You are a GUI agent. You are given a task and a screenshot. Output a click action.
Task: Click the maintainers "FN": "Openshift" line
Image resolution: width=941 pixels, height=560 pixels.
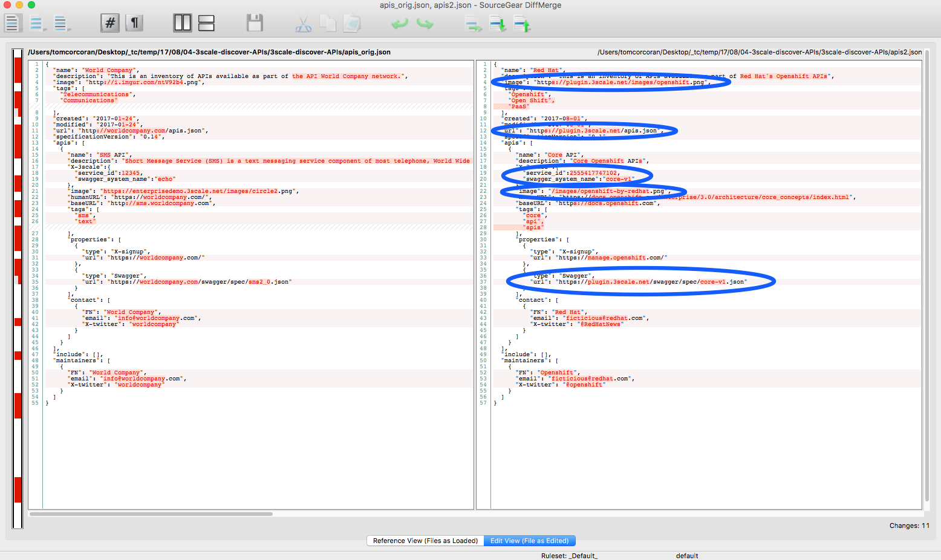point(547,373)
